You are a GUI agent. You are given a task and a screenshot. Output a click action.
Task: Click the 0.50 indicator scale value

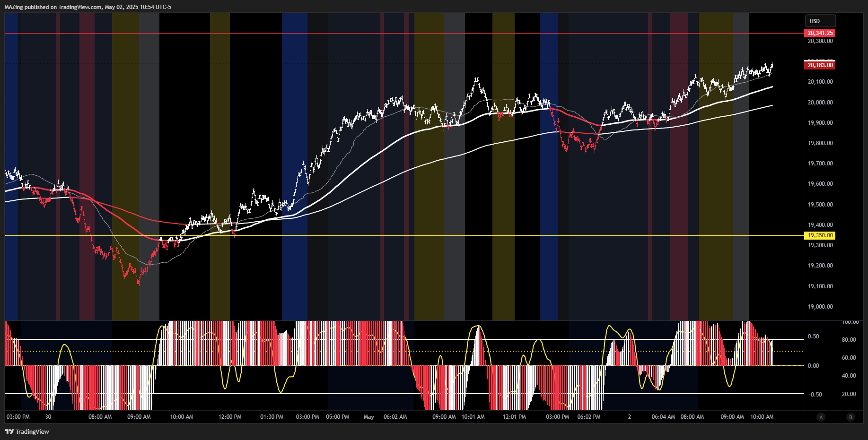(x=813, y=336)
